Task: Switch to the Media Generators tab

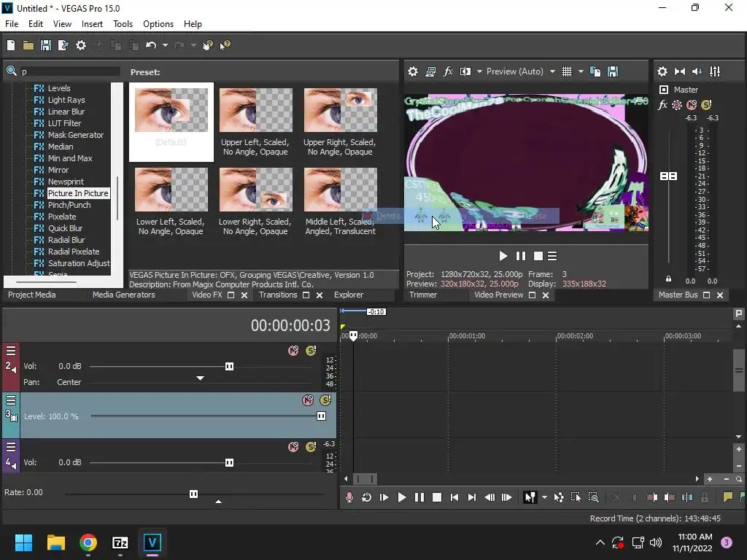Action: tap(124, 295)
